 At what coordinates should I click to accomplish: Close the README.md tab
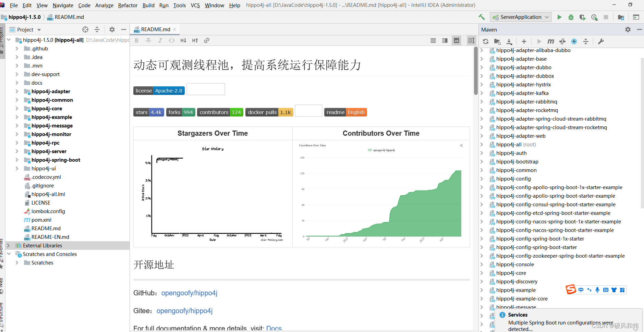click(174, 29)
